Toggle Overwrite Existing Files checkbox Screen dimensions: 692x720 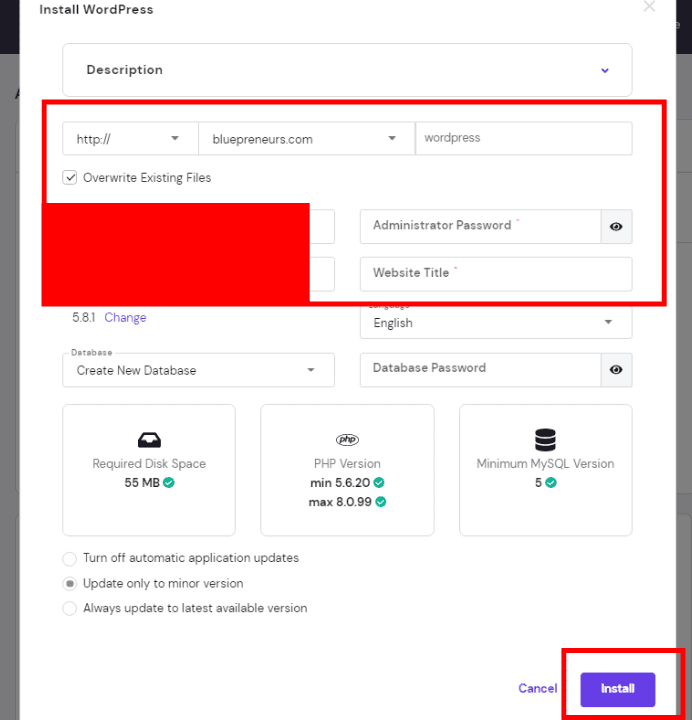tap(70, 178)
